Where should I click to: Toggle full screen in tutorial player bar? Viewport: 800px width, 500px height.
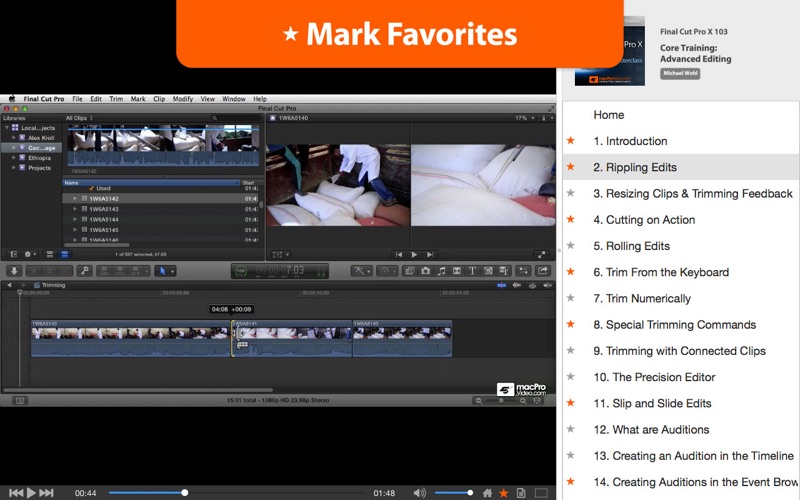[x=541, y=493]
